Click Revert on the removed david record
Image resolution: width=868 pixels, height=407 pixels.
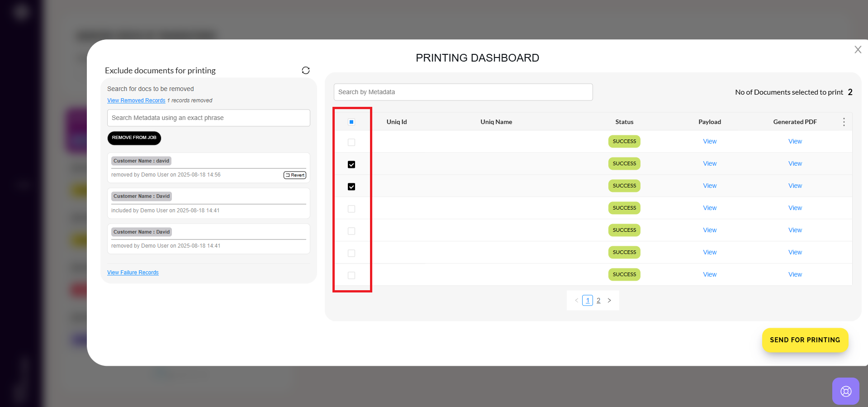pyautogui.click(x=295, y=175)
